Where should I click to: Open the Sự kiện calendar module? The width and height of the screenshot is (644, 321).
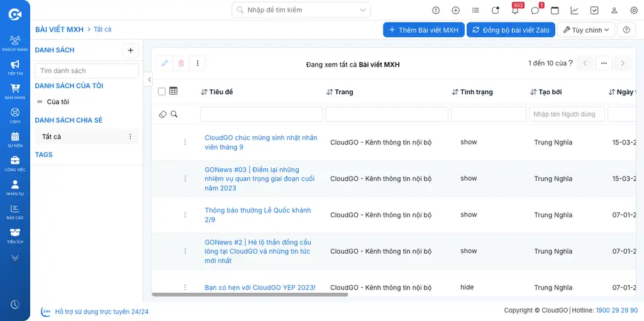coord(15,139)
